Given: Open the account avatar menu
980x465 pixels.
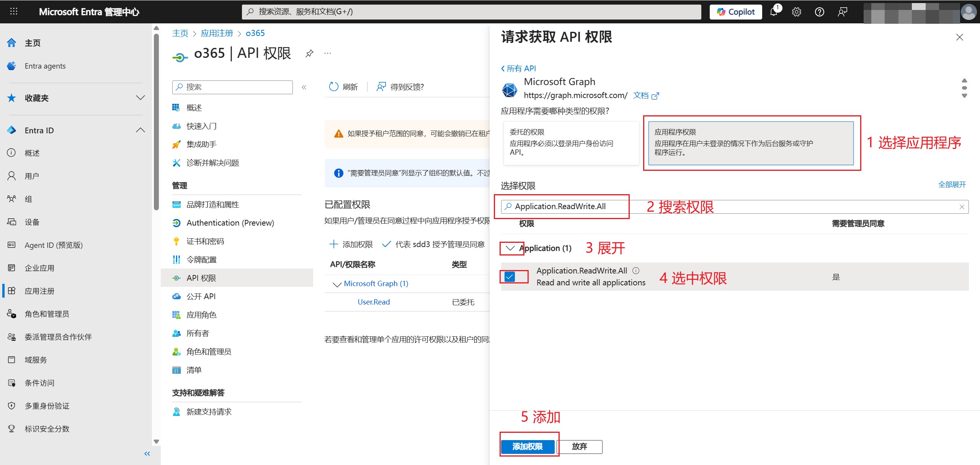Looking at the screenshot, I should pyautogui.click(x=969, y=12).
